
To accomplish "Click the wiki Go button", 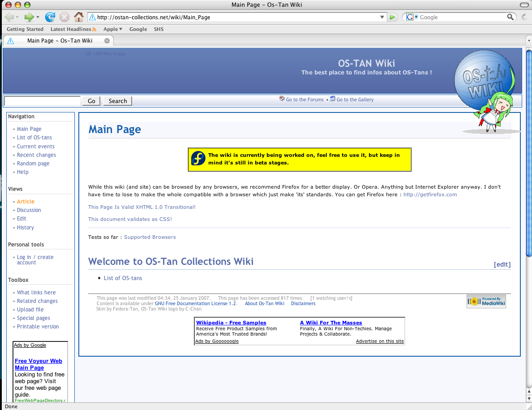I will pyautogui.click(x=91, y=101).
